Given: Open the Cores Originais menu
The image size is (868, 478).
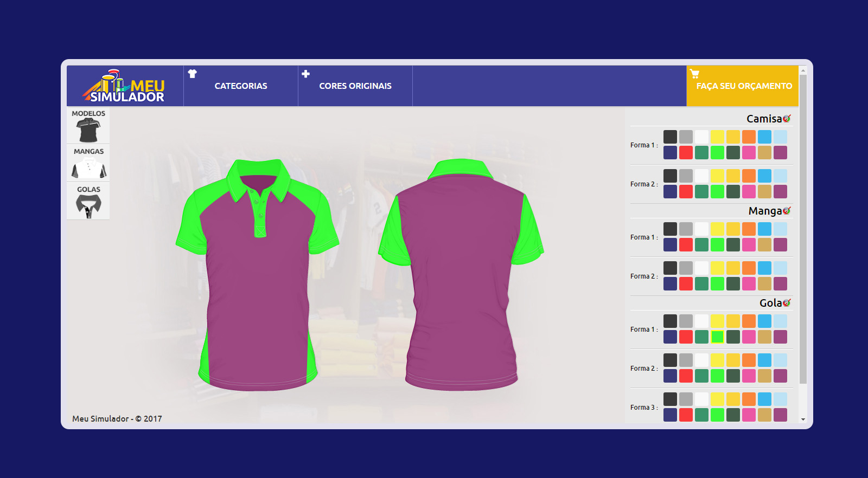Looking at the screenshot, I should (355, 86).
